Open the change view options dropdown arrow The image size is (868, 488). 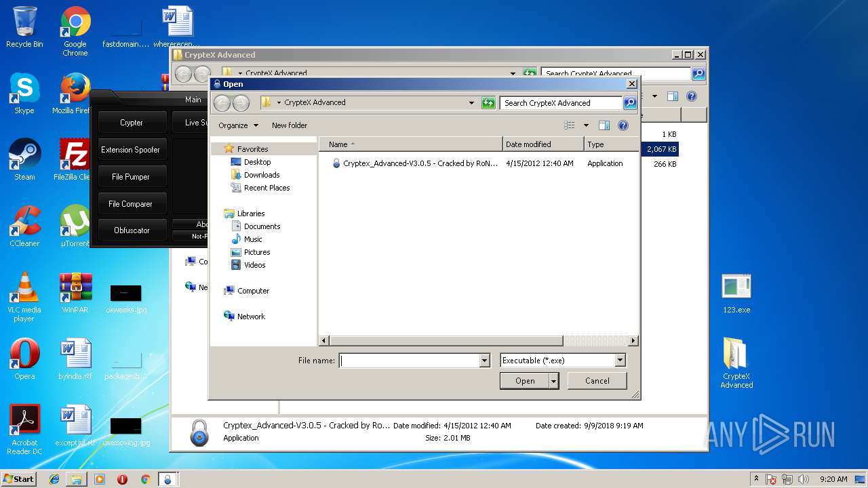pos(587,125)
